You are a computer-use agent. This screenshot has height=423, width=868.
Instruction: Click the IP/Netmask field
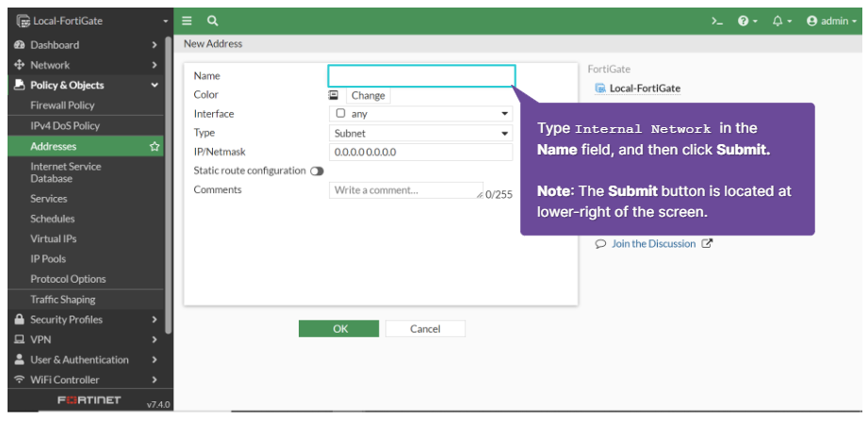pyautogui.click(x=420, y=153)
